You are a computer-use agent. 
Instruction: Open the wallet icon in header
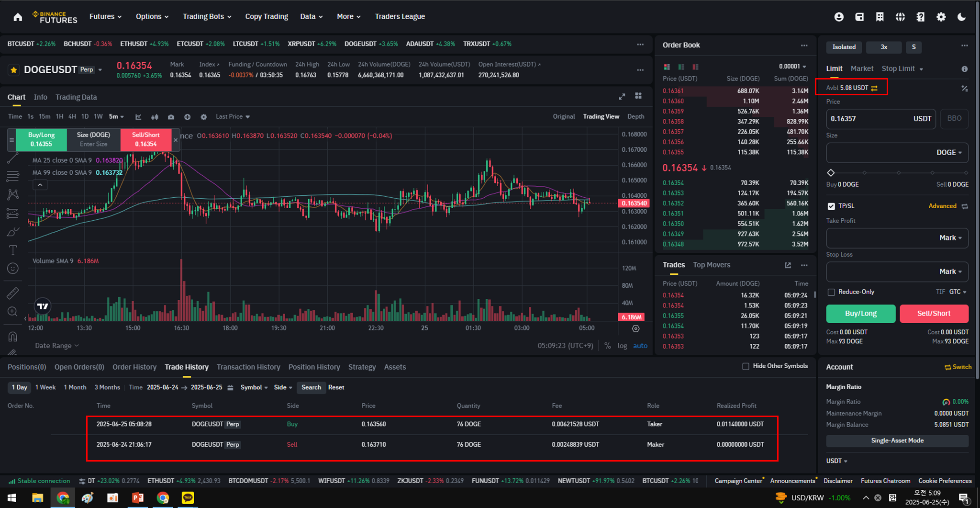pos(859,17)
